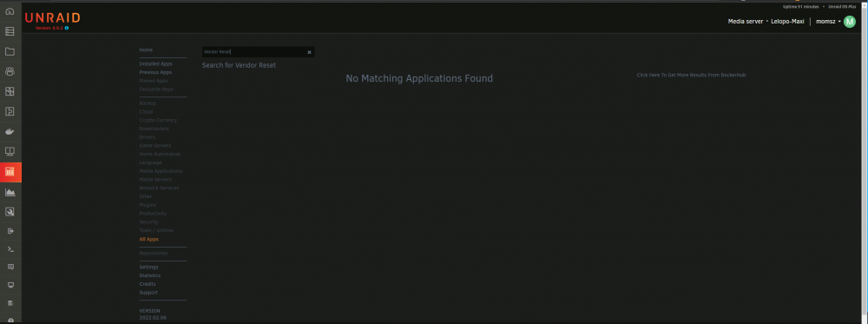The width and height of the screenshot is (868, 324).
Task: Get more results from DockerHub link
Action: pyautogui.click(x=691, y=75)
